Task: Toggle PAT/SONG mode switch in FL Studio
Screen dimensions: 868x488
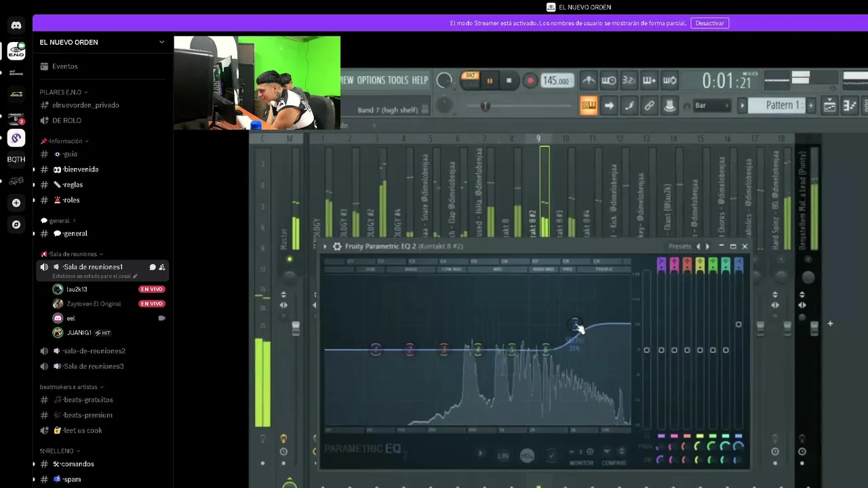Action: [470, 80]
